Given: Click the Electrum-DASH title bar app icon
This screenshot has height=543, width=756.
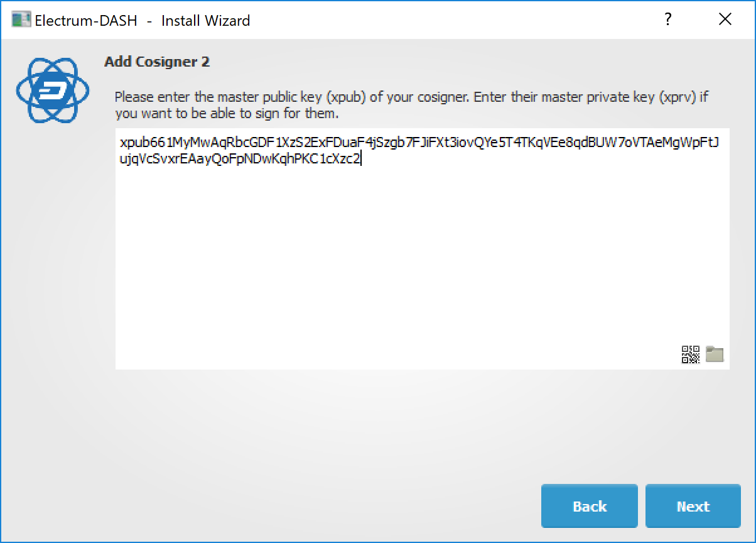Looking at the screenshot, I should coord(21,20).
